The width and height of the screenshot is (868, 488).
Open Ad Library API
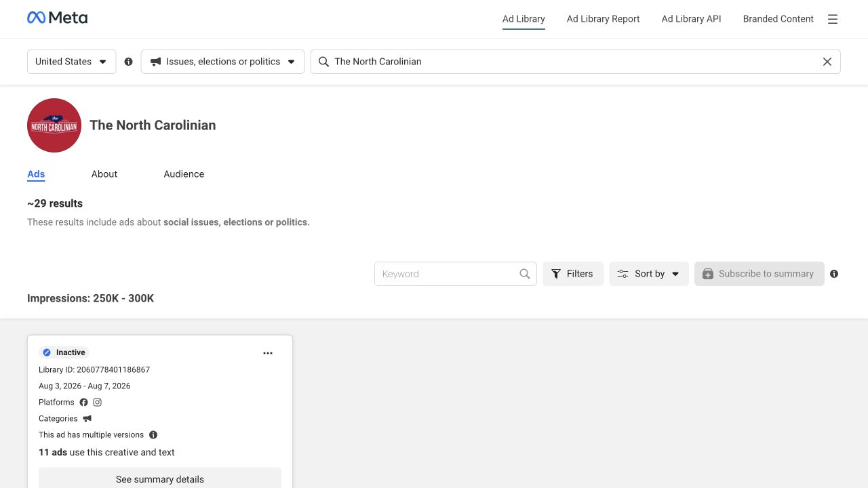click(x=692, y=19)
